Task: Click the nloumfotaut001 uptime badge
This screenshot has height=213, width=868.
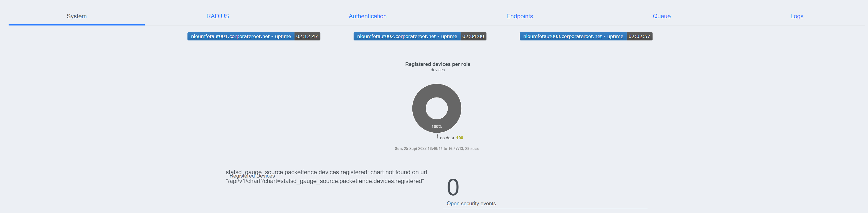Action: point(241,36)
